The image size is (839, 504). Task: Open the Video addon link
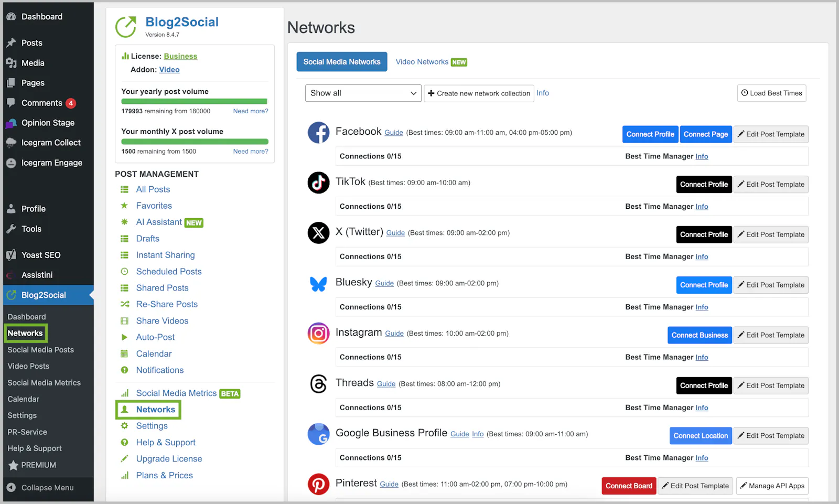169,70
